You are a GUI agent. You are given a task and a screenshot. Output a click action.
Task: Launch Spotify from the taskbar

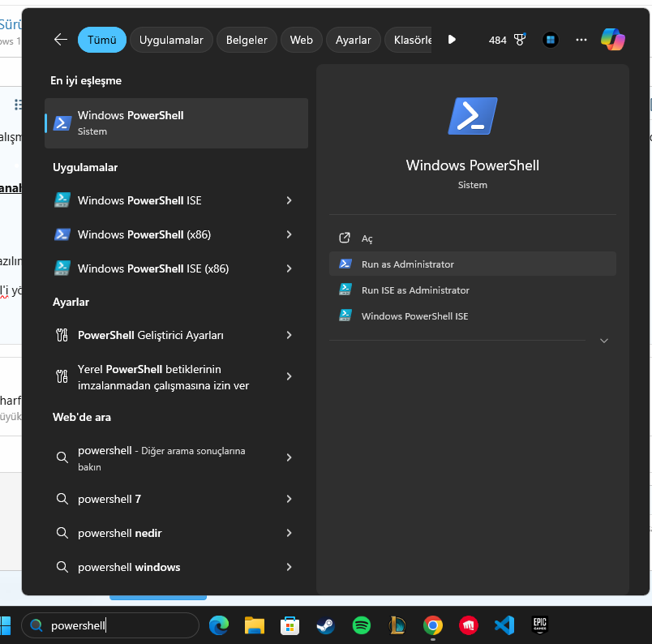pyautogui.click(x=362, y=625)
